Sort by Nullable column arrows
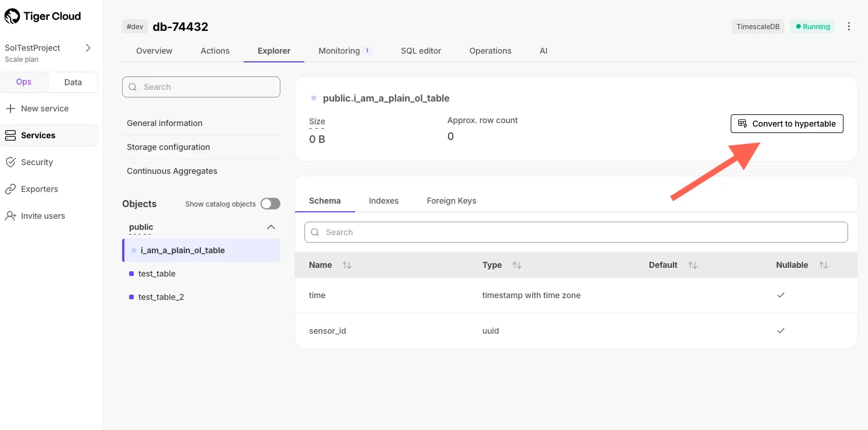The height and width of the screenshot is (430, 868). [x=824, y=265]
